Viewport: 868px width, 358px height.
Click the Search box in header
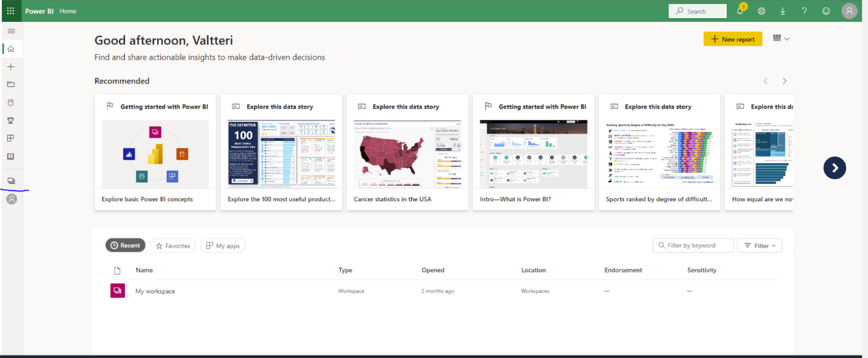pos(698,11)
